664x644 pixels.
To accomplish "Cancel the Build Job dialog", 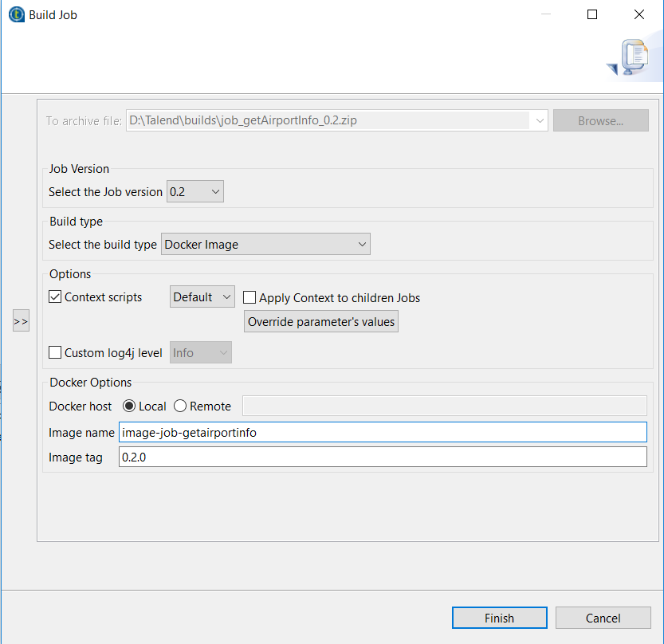I will [603, 618].
